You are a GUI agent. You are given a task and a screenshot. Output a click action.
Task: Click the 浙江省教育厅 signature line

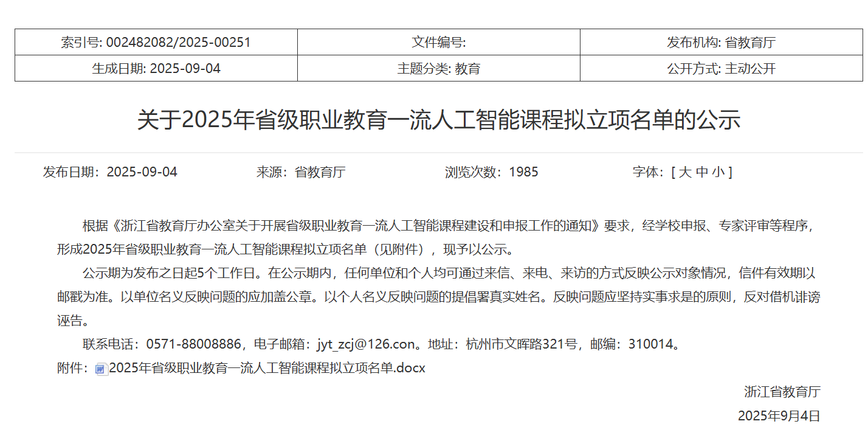click(782, 392)
